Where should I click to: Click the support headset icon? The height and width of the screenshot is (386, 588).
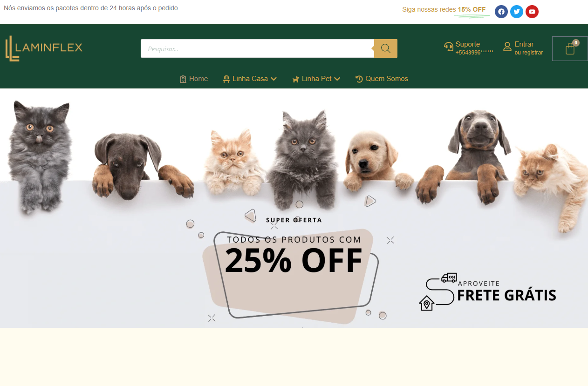click(x=449, y=47)
